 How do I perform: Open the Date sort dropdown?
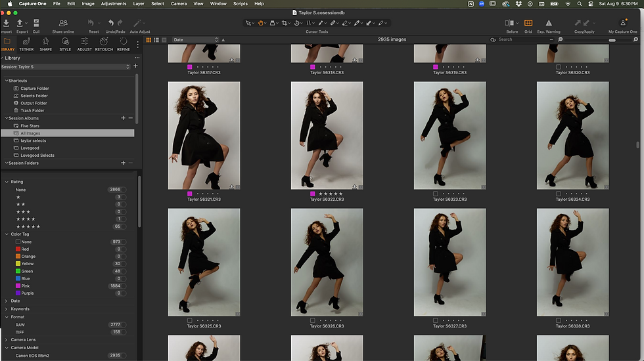[196, 40]
